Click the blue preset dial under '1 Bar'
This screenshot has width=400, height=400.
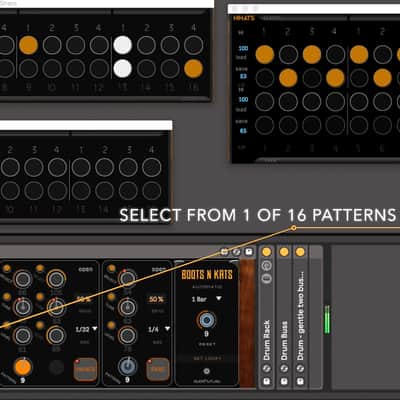tap(206, 320)
